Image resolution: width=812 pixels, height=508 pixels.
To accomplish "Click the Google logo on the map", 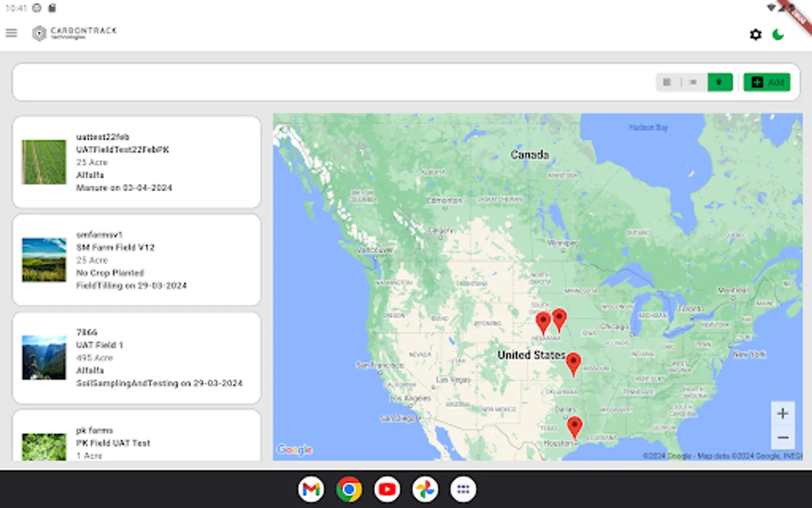I will 294,449.
